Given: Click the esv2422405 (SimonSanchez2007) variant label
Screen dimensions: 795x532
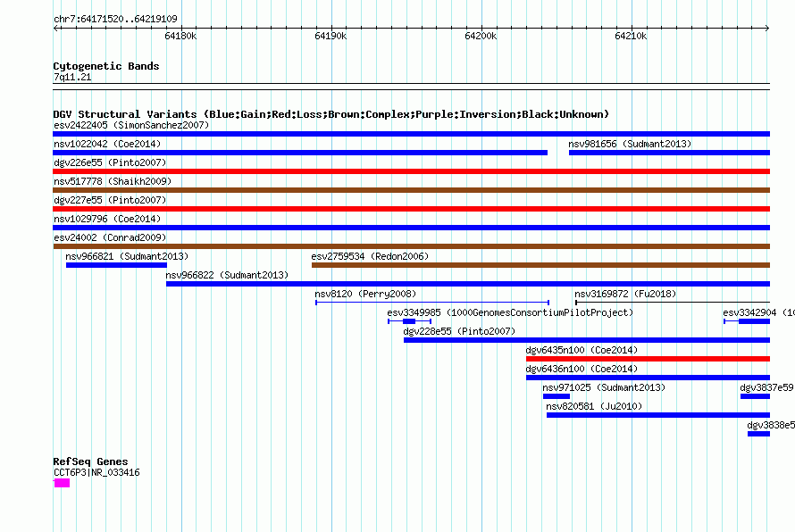Looking at the screenshot, I should pos(131,125).
